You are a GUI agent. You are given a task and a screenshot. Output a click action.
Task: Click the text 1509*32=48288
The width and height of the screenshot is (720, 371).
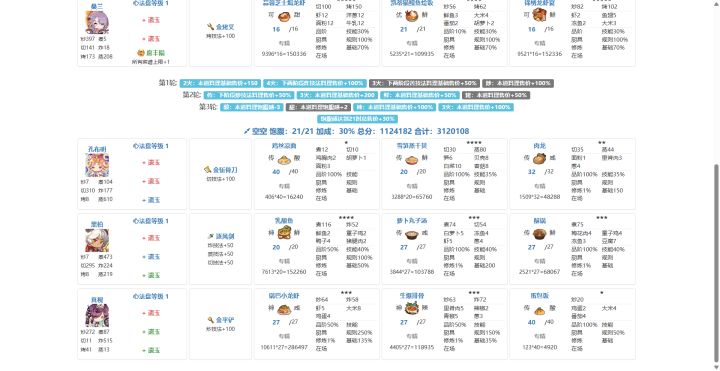(x=539, y=197)
